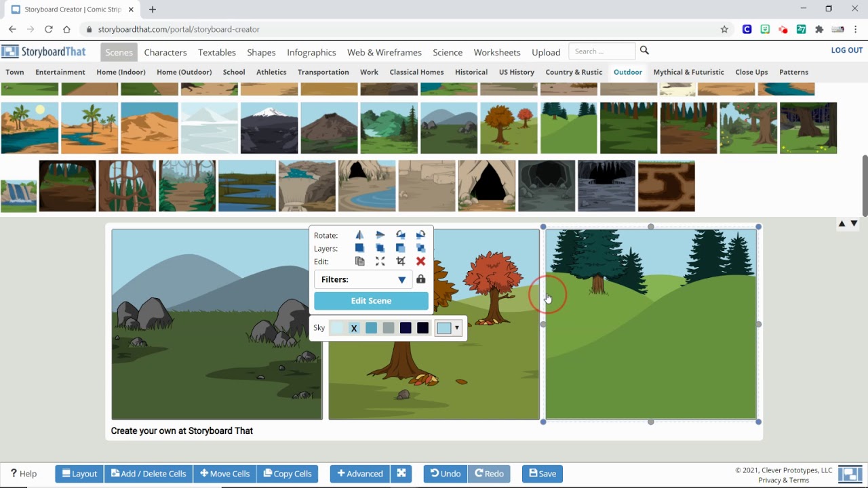Select the Mythical & Futuristic category
This screenshot has width=868, height=488.
(x=688, y=72)
